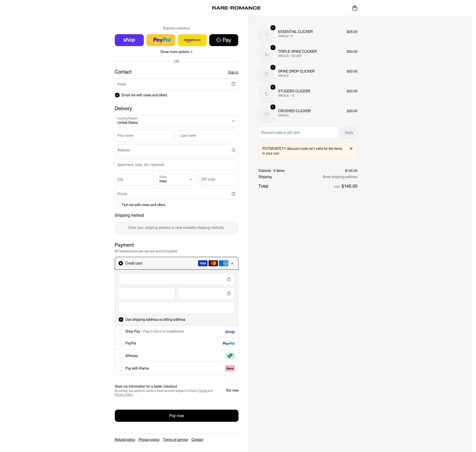Expand Show more options for express checkout

pyautogui.click(x=177, y=52)
